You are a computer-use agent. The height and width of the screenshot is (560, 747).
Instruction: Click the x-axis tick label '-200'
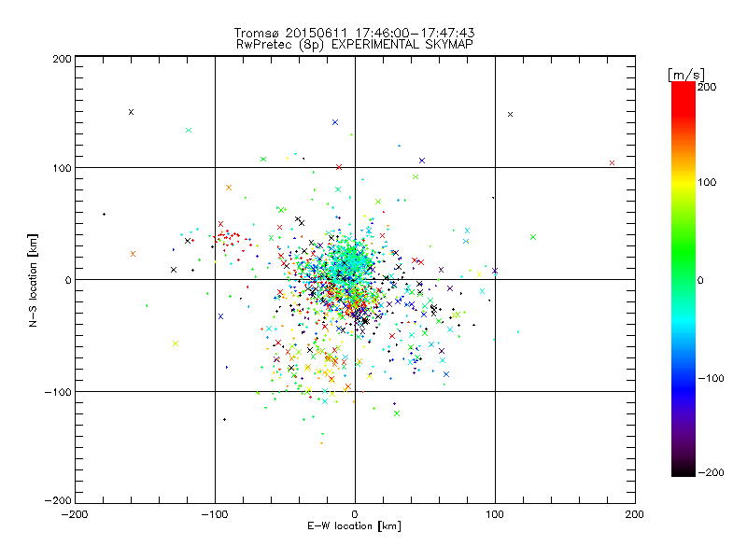click(75, 514)
